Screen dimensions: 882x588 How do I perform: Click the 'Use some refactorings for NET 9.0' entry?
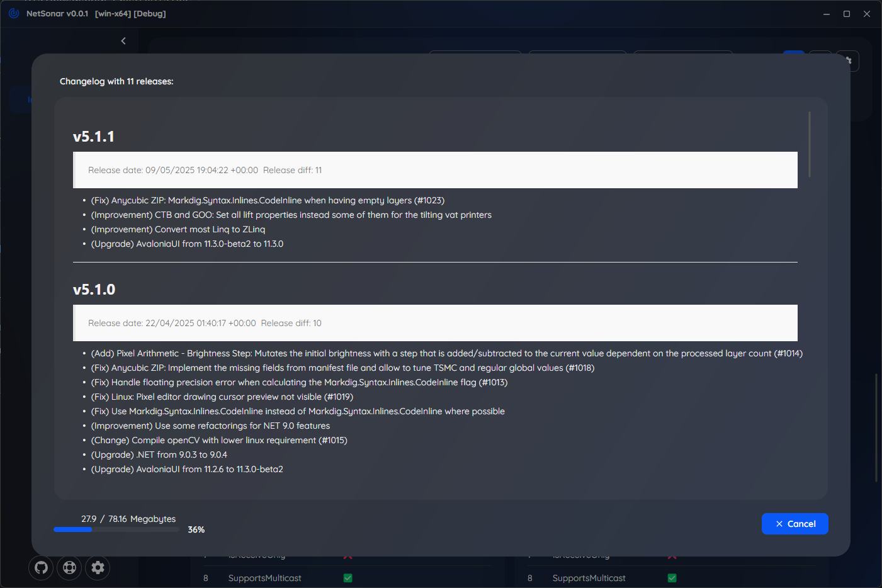[210, 426]
